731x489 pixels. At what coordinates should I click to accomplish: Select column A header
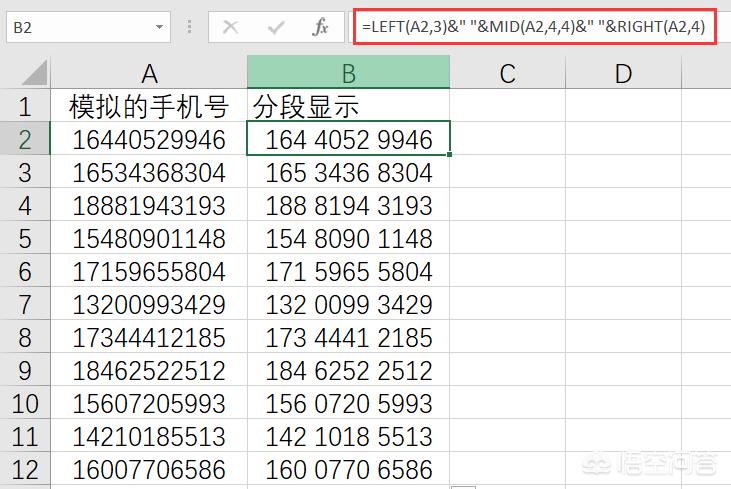point(149,73)
